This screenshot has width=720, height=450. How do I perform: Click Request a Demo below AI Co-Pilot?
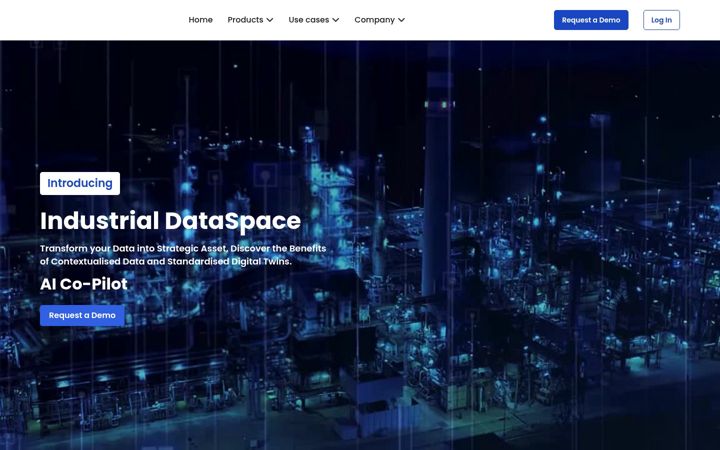[82, 315]
